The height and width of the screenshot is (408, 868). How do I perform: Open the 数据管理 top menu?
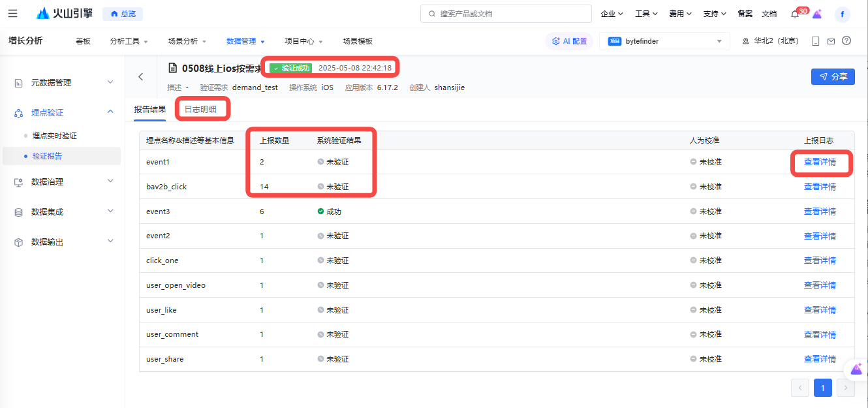click(x=245, y=41)
